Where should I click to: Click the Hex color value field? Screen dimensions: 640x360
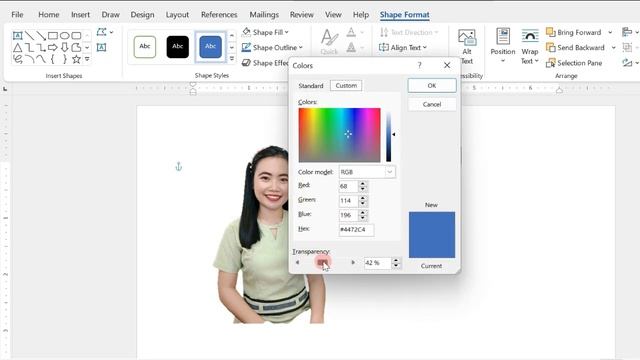pos(356,230)
